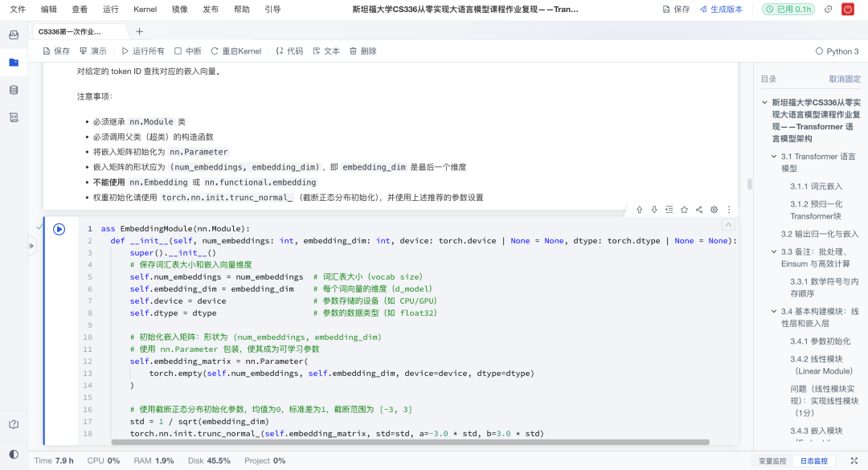Open the 帮助 menu
This screenshot has height=470, width=868.
click(241, 10)
